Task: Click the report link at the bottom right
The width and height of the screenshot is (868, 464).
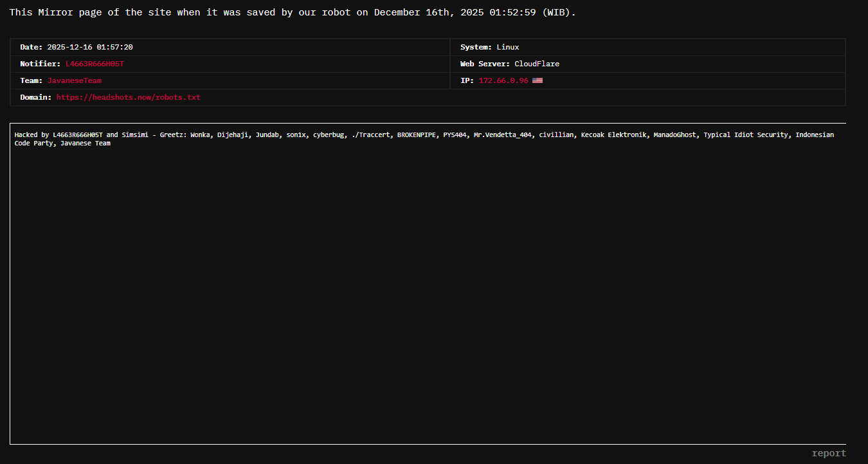Action: (829, 453)
